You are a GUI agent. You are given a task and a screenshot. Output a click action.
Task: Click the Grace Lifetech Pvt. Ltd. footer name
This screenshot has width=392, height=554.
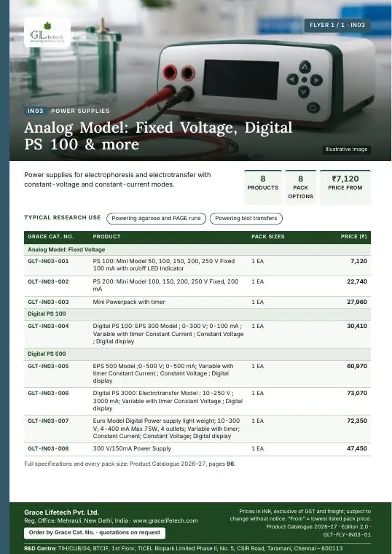click(x=61, y=512)
